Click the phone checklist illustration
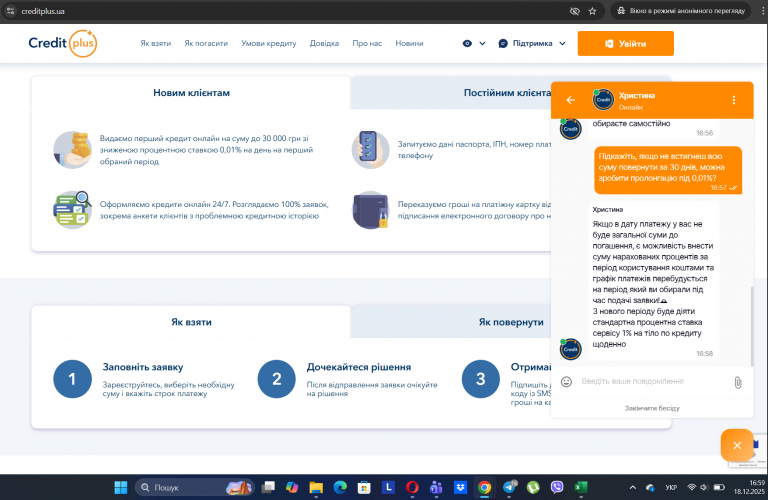Screen dimensions: 768x500 point(371,150)
